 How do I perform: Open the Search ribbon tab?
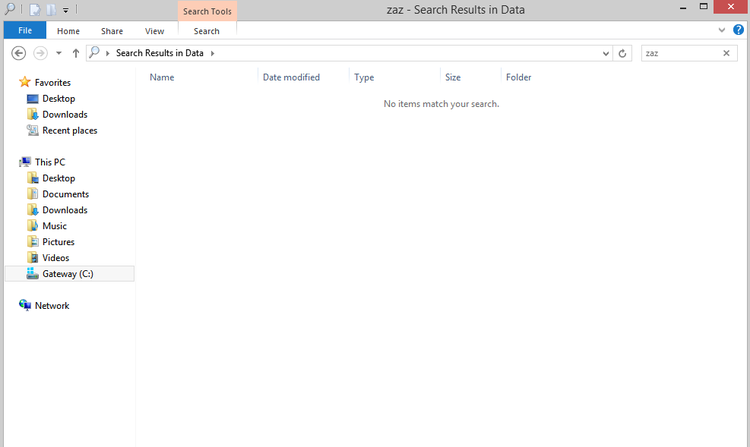coord(207,31)
